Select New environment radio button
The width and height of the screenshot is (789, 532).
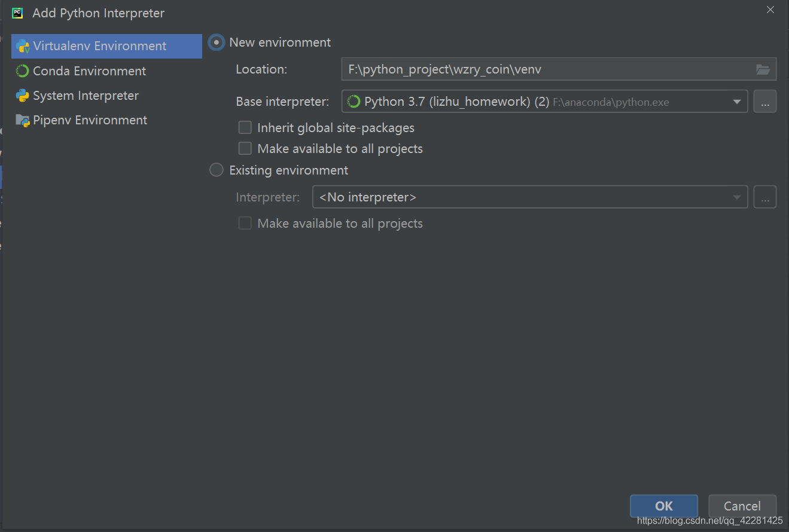click(217, 42)
